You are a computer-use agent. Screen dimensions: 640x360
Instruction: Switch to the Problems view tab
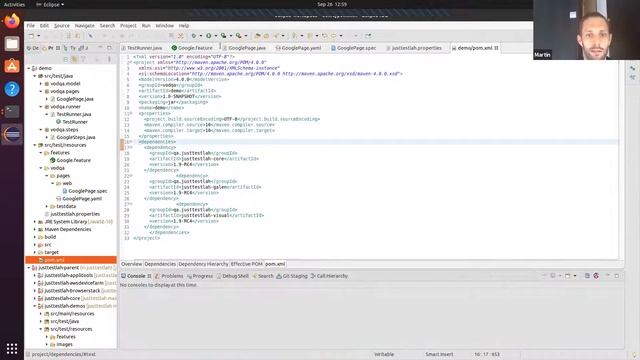click(169, 276)
